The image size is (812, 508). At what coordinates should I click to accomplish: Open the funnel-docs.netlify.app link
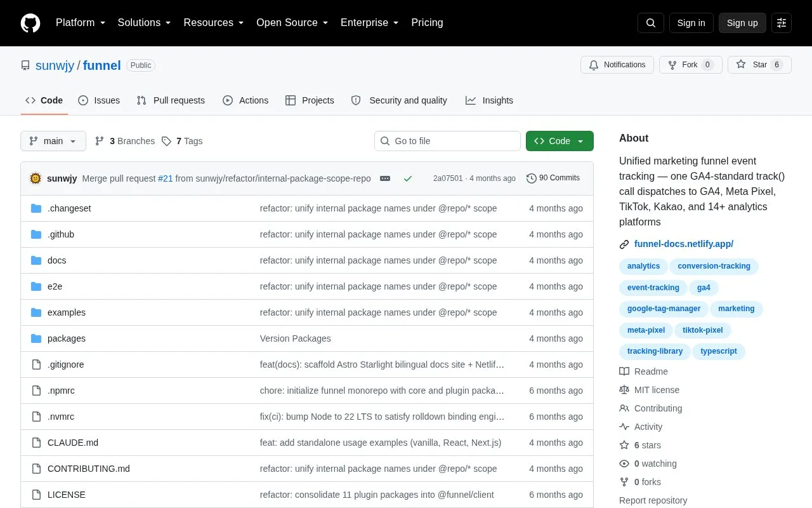click(684, 244)
